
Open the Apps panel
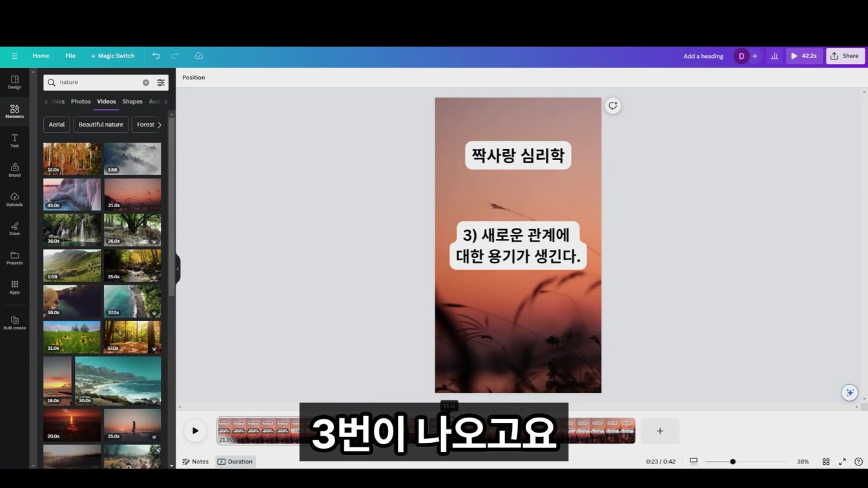[x=14, y=288]
